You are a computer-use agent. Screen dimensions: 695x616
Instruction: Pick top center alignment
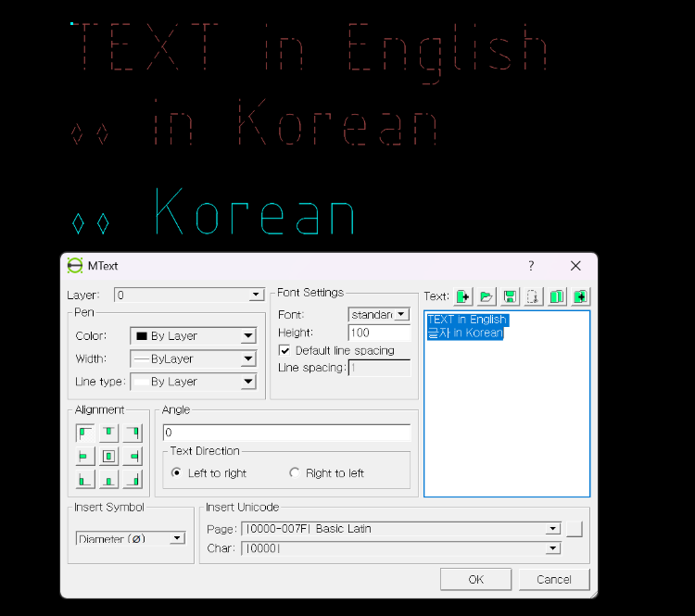pos(108,433)
